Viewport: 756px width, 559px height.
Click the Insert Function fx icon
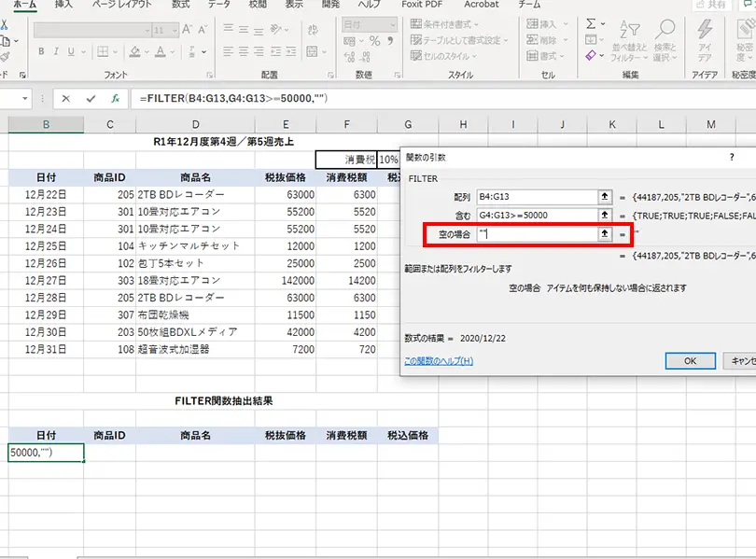tap(115, 98)
